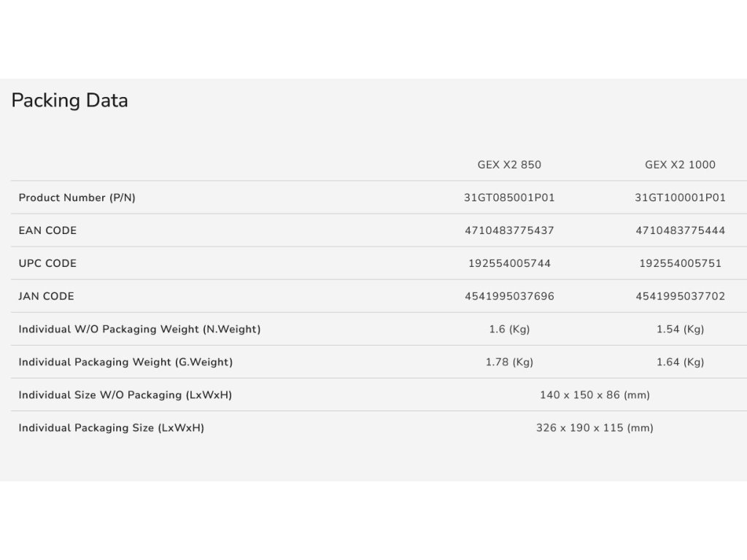Click JAN value 4541995037702
This screenshot has width=747, height=560.
tap(680, 296)
